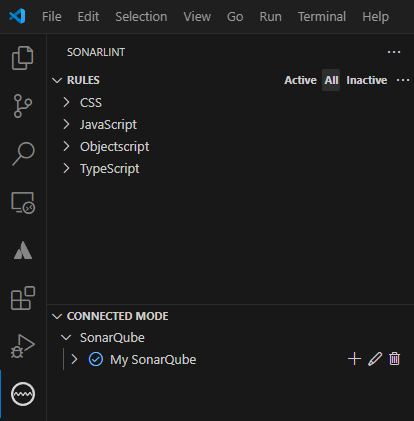Edit My SonarQube connection with pencil

pyautogui.click(x=375, y=359)
